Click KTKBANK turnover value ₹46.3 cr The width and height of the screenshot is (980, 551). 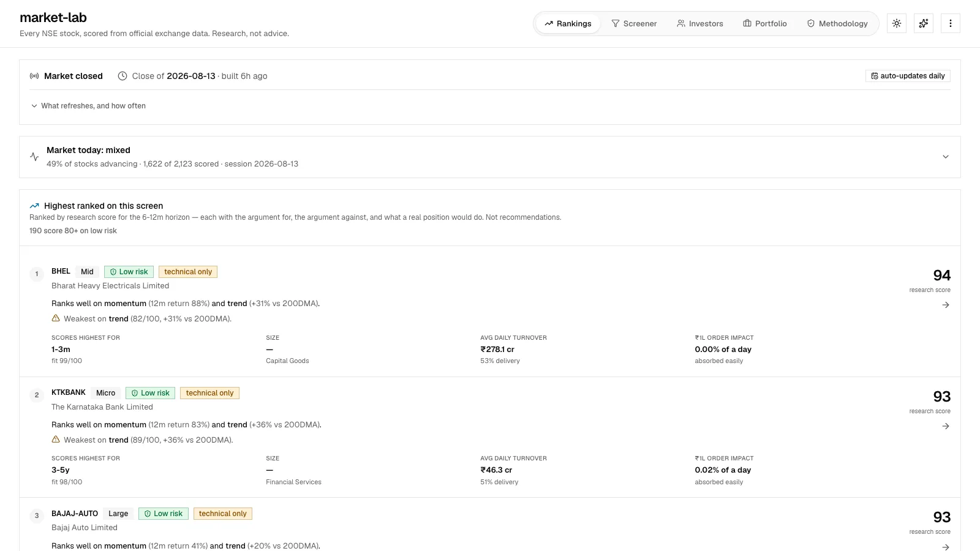(x=496, y=470)
